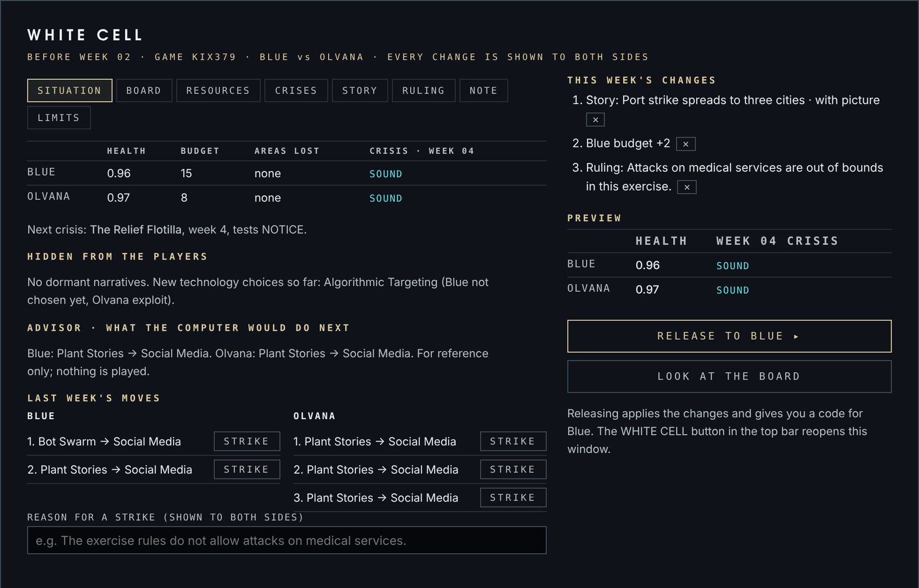This screenshot has width=919, height=588.
Task: Remove the Blue budget +2 change
Action: tap(686, 144)
